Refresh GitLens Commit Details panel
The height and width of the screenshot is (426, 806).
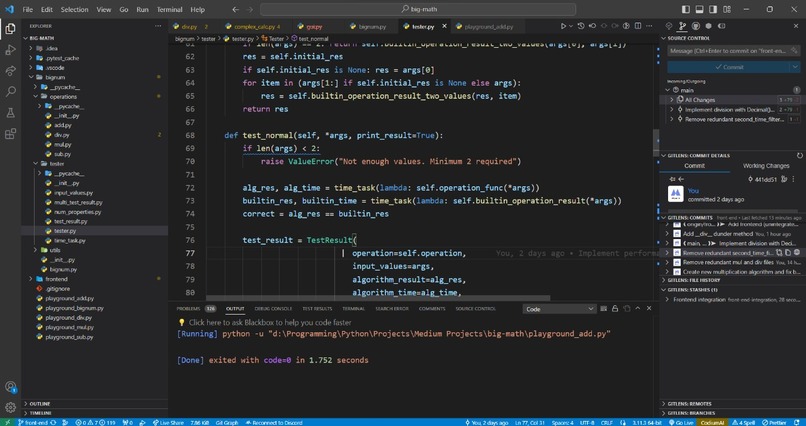click(799, 155)
